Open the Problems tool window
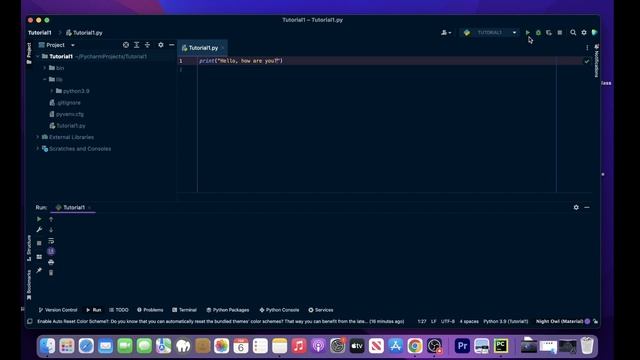 pos(150,310)
